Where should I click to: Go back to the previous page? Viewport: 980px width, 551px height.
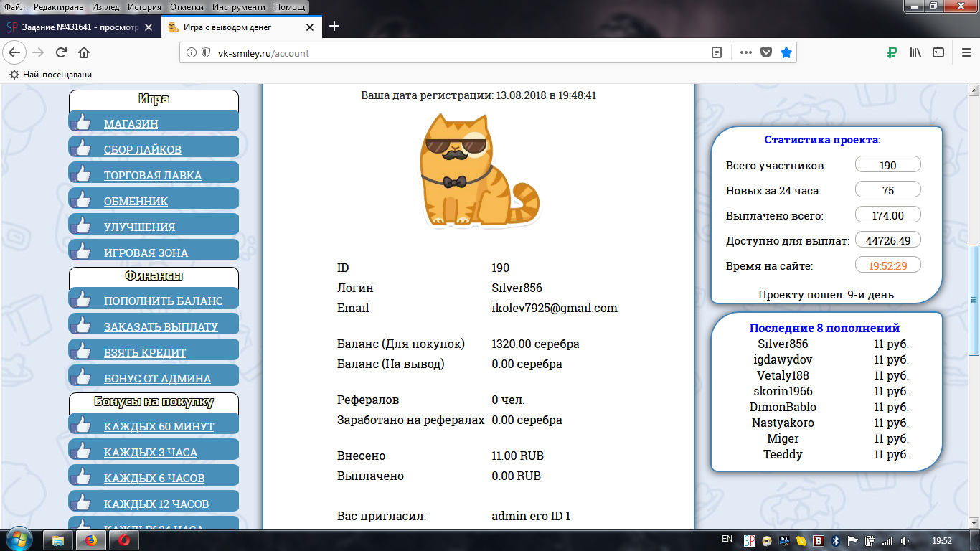click(15, 52)
